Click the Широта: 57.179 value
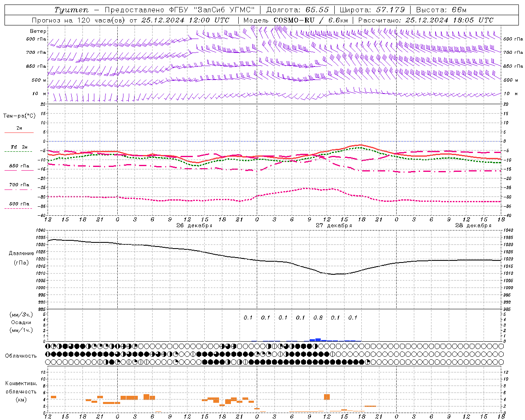The width and height of the screenshot is (525, 420). (372, 10)
